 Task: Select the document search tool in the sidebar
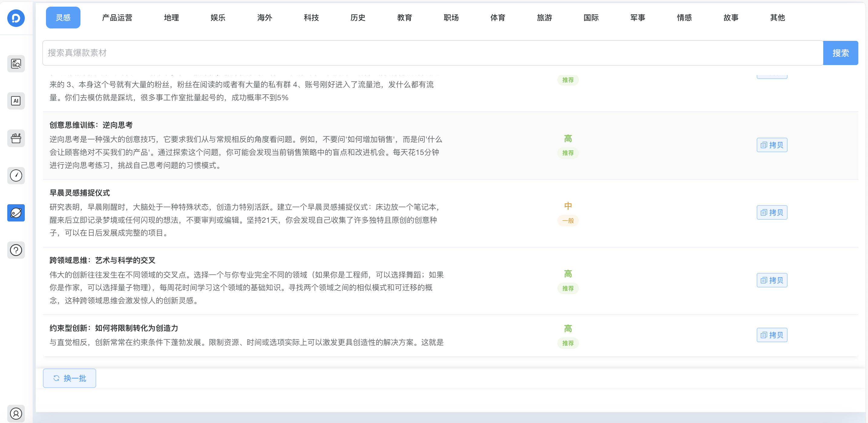[16, 64]
